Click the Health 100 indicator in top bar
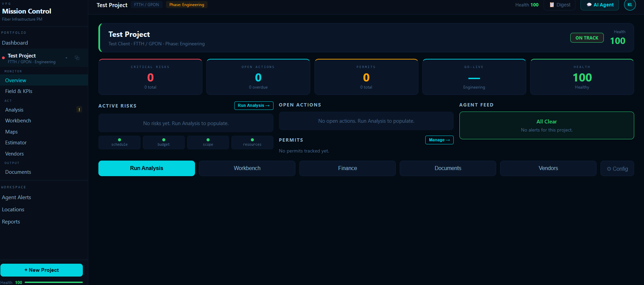The height and width of the screenshot is (285, 644). point(527,5)
